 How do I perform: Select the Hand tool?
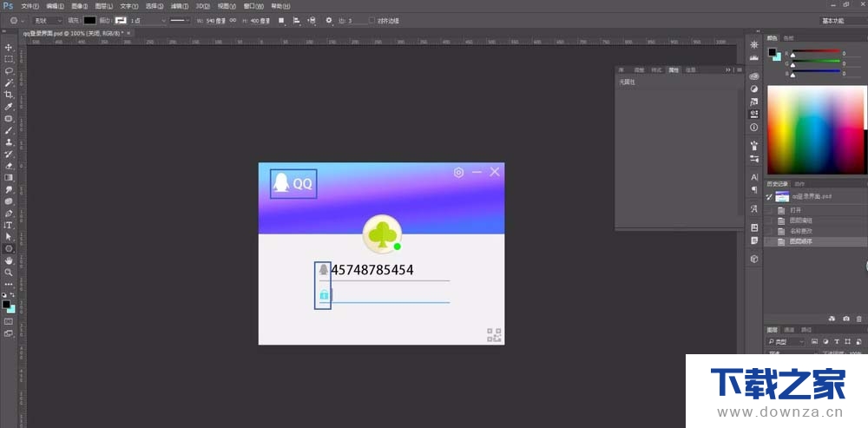click(x=9, y=260)
